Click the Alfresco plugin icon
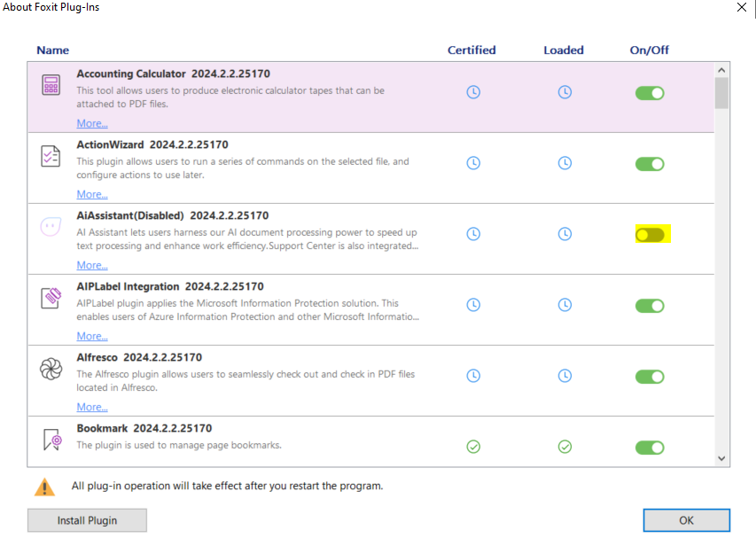The width and height of the screenshot is (756, 546). pyautogui.click(x=51, y=369)
